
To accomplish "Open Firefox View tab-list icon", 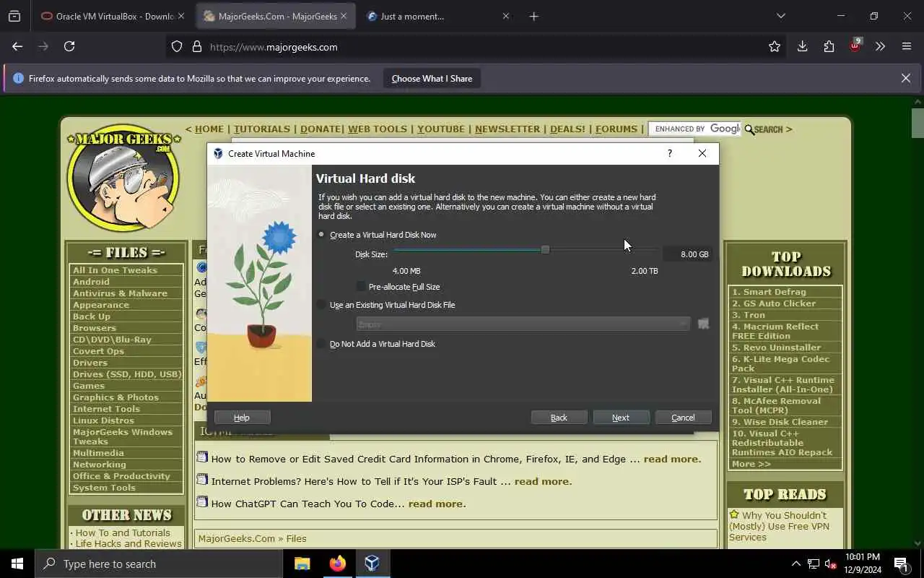I will (x=14, y=16).
